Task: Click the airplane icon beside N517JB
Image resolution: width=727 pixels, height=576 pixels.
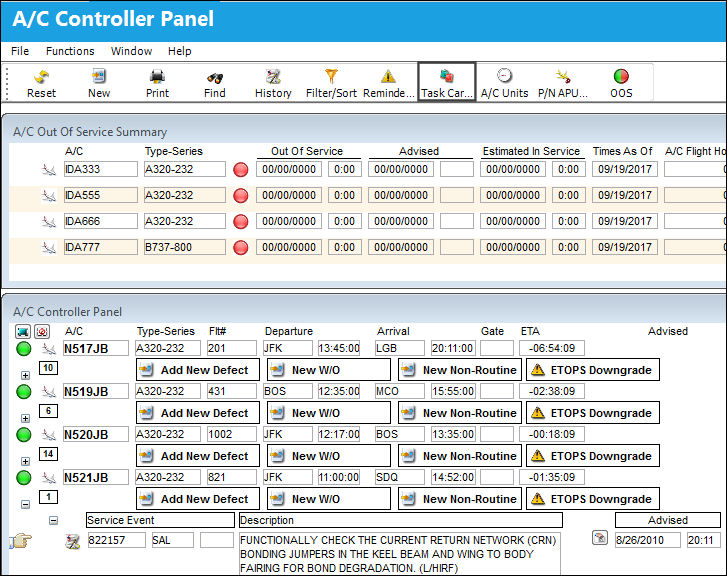Action: (x=49, y=348)
